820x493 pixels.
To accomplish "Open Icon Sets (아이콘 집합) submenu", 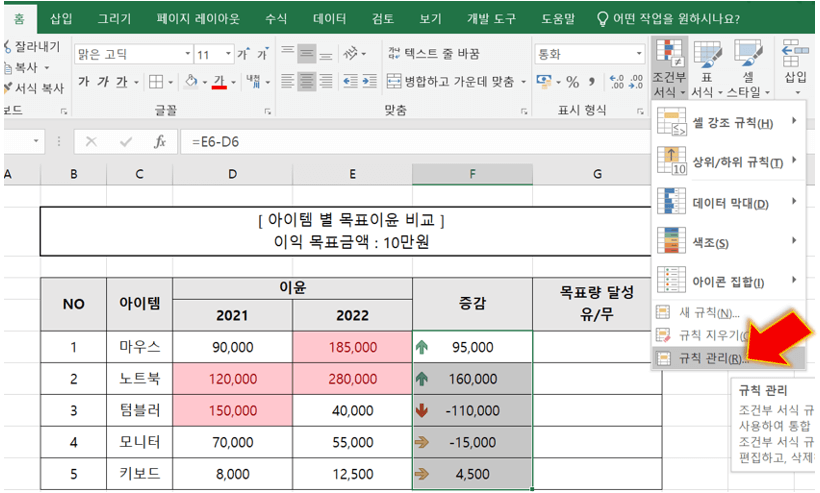I will click(x=728, y=281).
